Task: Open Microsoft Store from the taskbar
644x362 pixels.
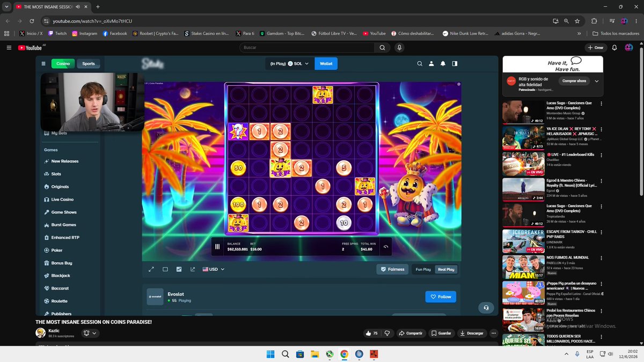Action: coord(301,354)
